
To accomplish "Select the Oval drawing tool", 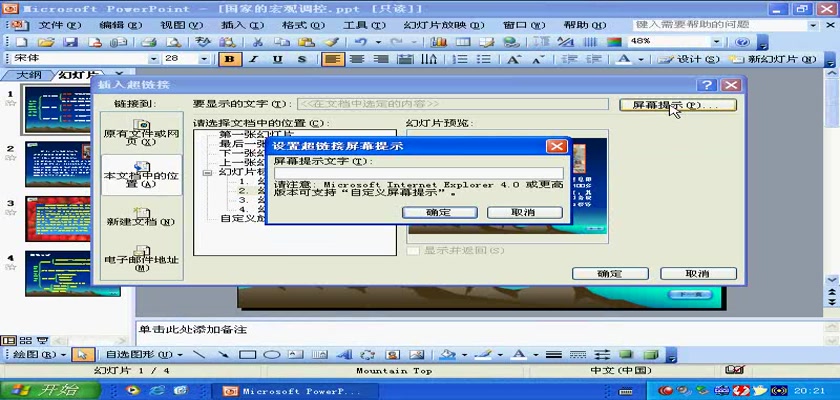I will (x=272, y=354).
